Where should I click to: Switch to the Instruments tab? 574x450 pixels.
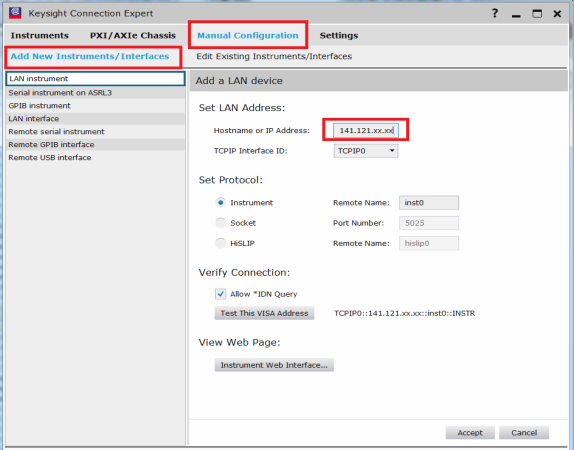point(40,36)
